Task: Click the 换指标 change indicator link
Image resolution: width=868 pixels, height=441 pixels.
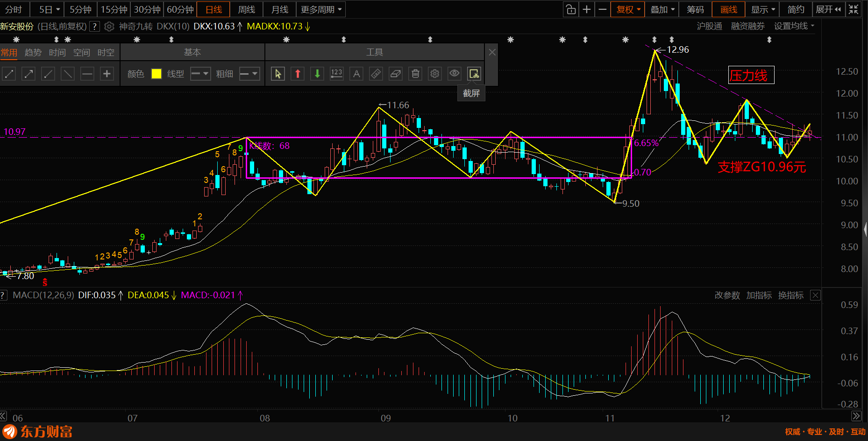Action: (x=790, y=295)
